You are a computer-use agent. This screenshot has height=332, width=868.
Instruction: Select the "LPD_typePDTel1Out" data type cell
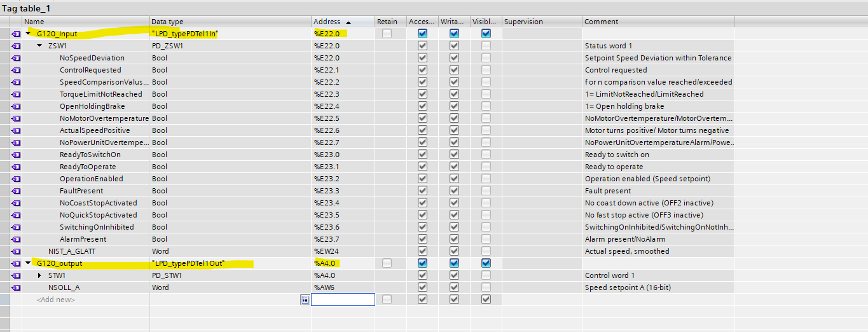coord(230,263)
